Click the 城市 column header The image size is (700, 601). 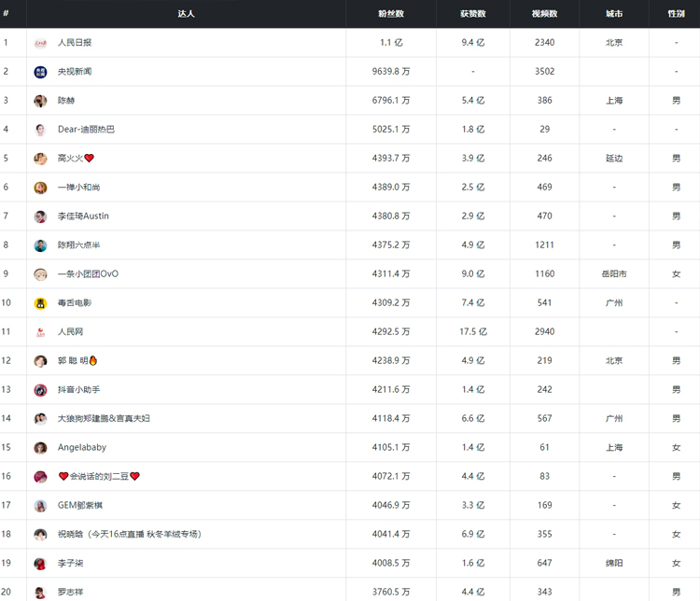[614, 14]
